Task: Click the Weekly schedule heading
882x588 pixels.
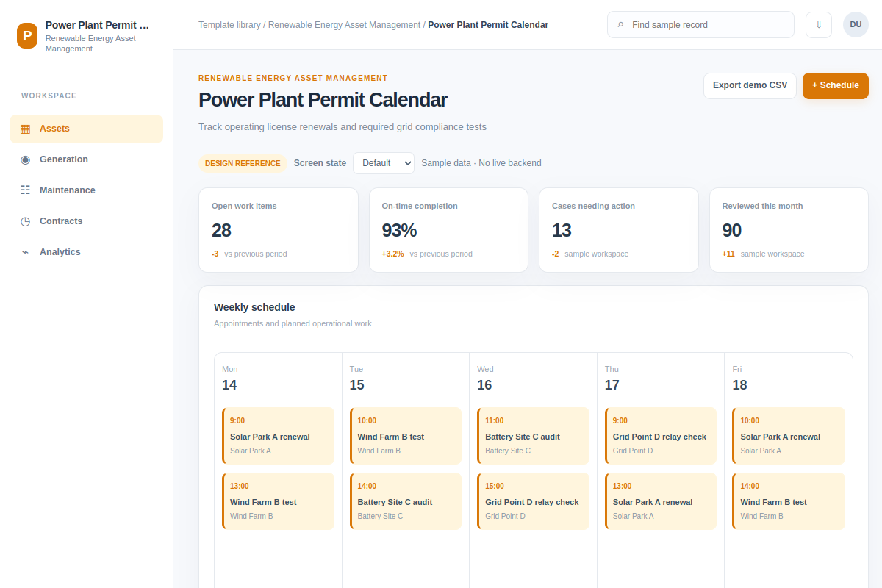Action: pyautogui.click(x=254, y=307)
